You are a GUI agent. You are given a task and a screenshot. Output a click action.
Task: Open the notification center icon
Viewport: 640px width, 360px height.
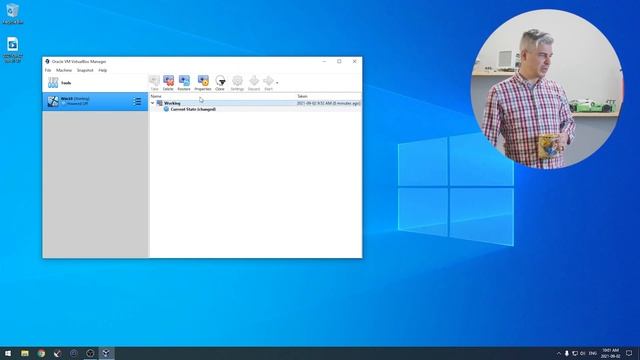click(629, 353)
